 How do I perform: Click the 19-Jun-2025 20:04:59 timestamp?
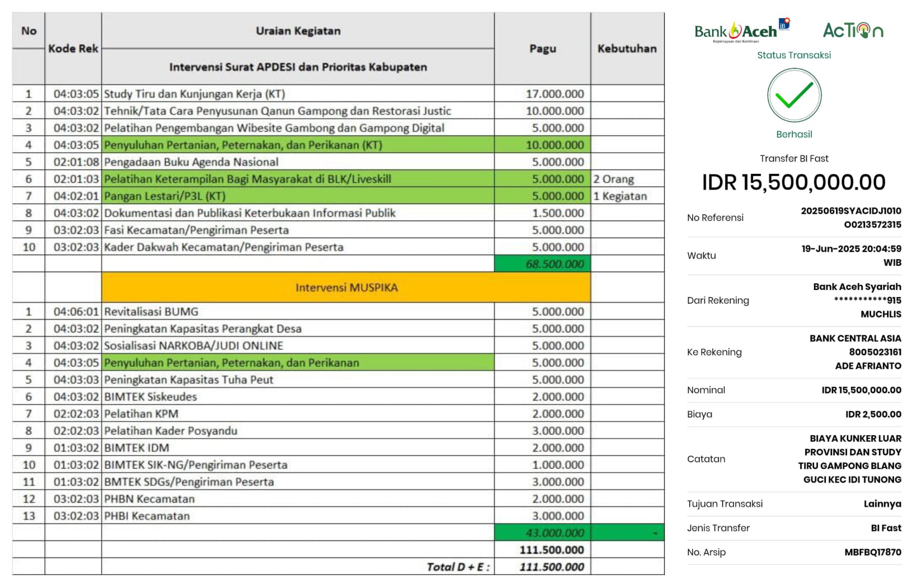tap(851, 249)
